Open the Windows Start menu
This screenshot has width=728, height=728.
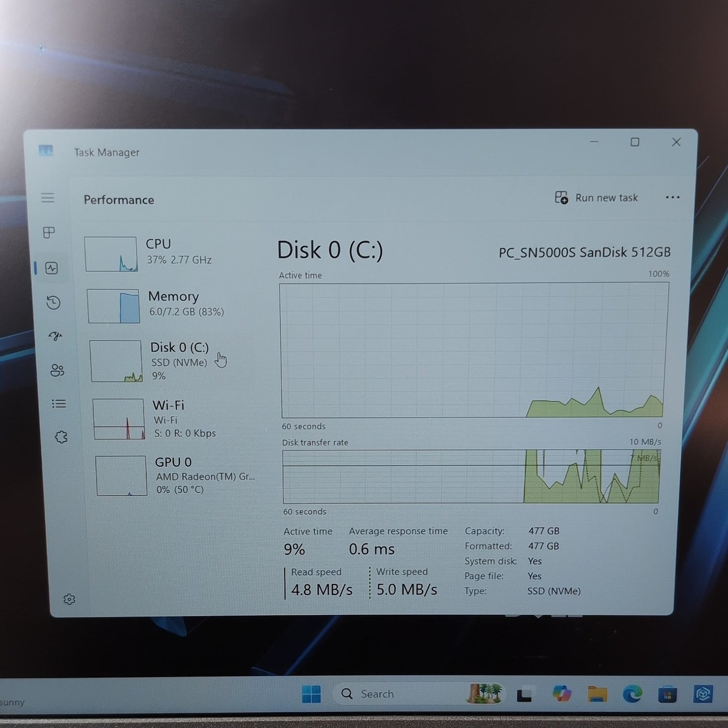point(311,694)
